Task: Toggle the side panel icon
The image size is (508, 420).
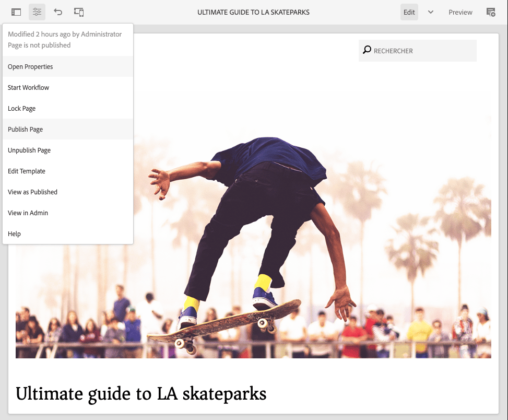Action: coord(16,11)
